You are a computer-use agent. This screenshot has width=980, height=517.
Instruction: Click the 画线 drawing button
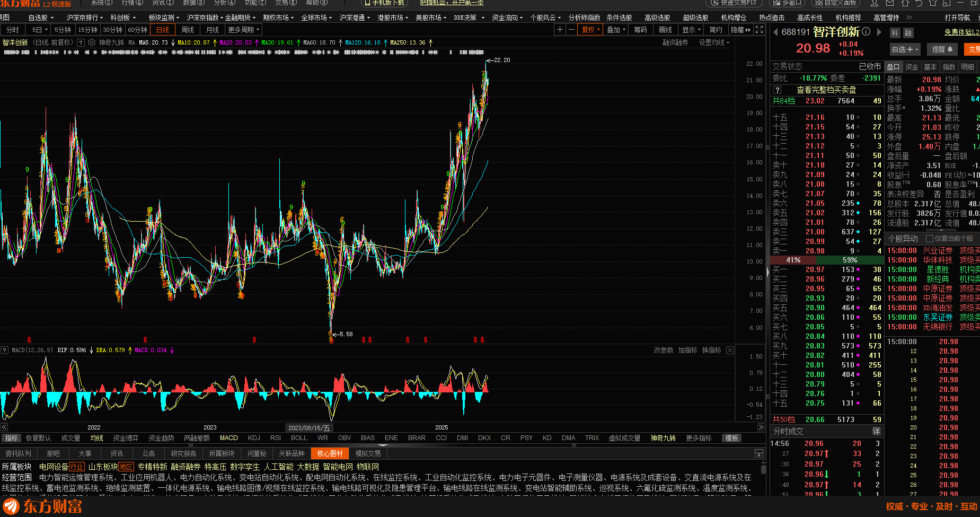click(665, 30)
